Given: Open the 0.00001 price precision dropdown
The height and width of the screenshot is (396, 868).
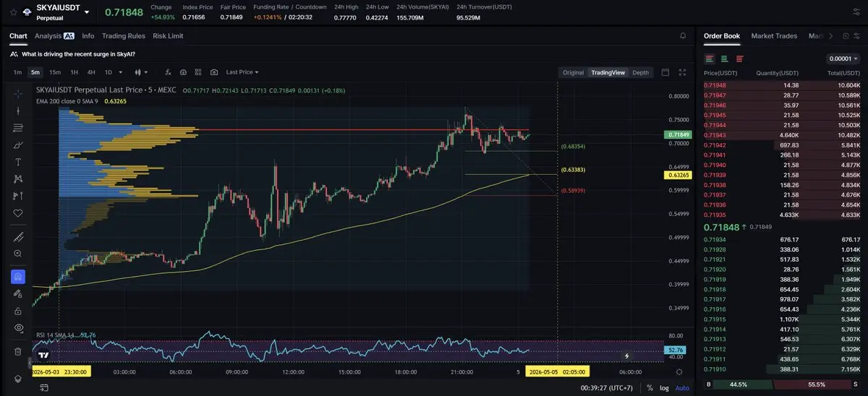Looking at the screenshot, I should (842, 59).
